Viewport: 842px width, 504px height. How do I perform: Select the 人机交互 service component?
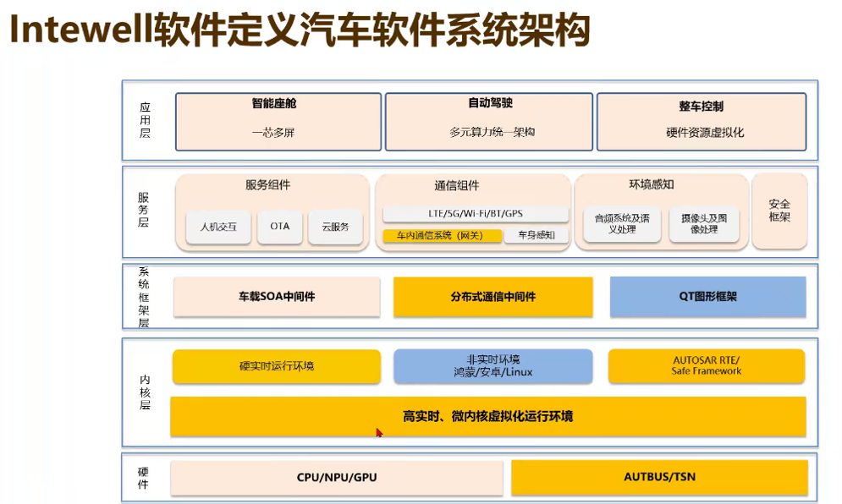218,227
